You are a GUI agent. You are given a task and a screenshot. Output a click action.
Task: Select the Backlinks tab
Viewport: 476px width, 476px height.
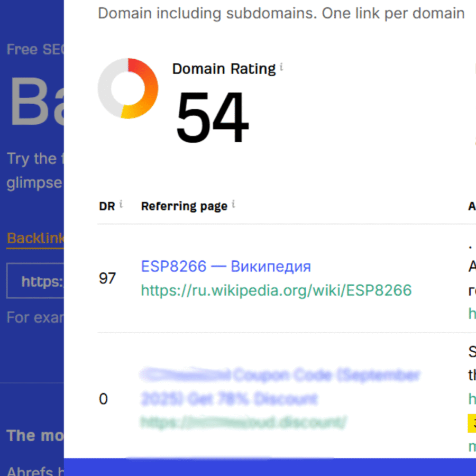tap(34, 238)
